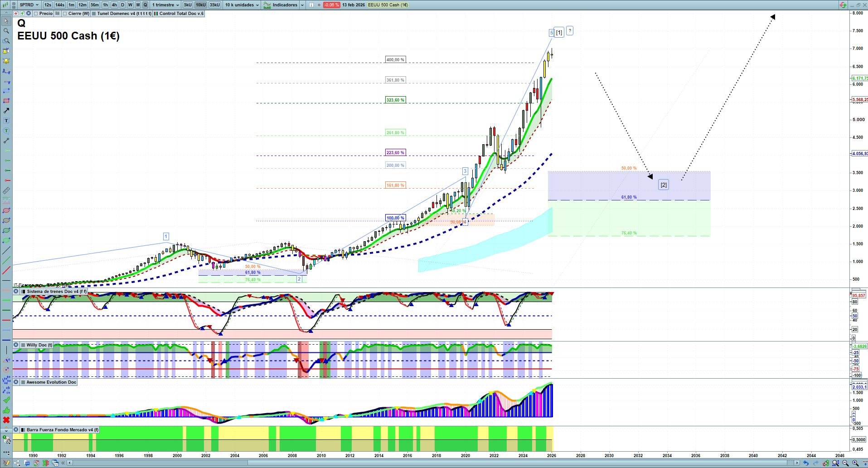868x468 pixels.
Task: Select the 144s timeframe
Action: [60, 5]
